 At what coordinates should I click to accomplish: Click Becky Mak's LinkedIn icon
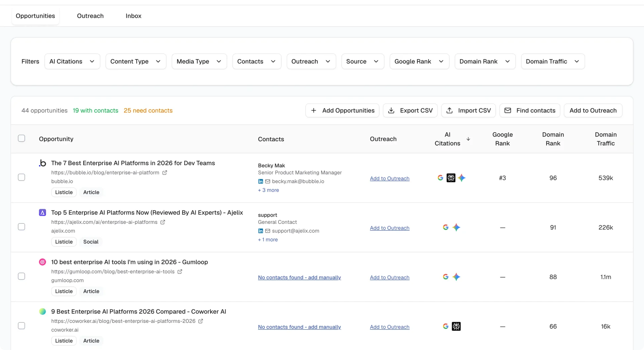260,181
